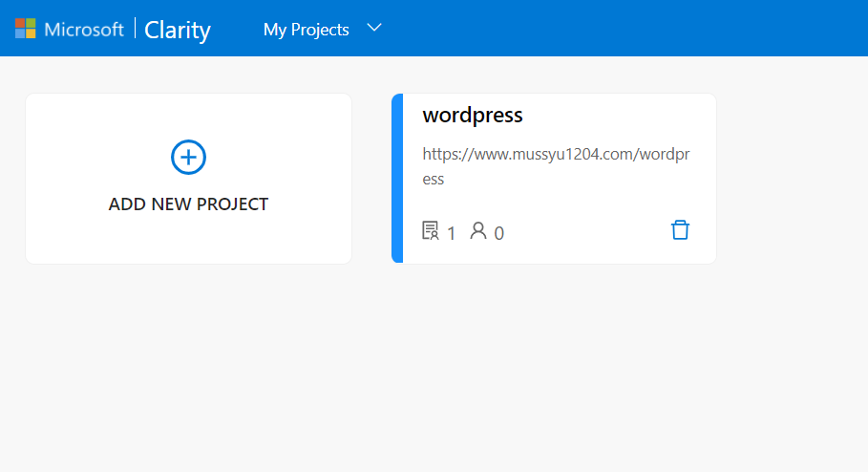The width and height of the screenshot is (868, 472).
Task: Click ADD NEW PROJECT label
Action: click(x=188, y=204)
